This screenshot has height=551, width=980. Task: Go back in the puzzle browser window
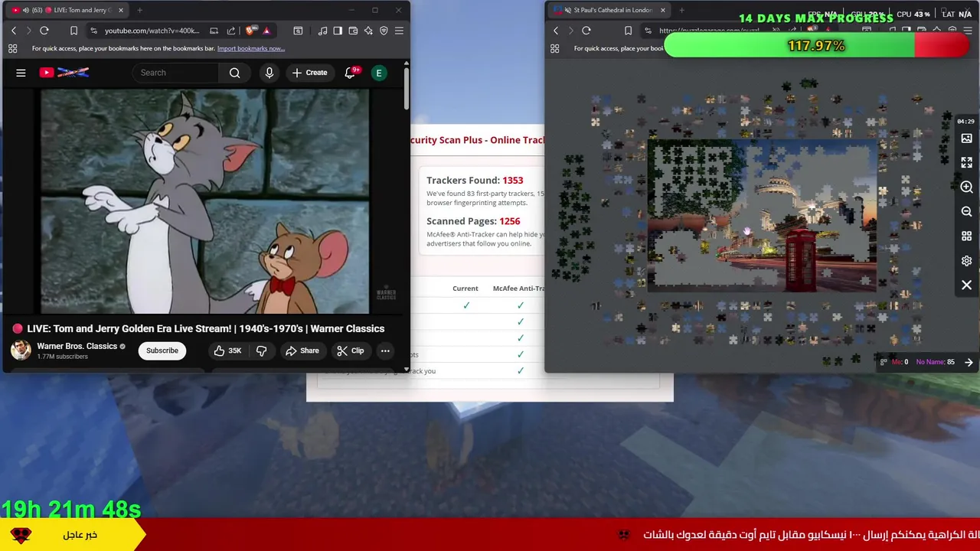[x=556, y=31]
